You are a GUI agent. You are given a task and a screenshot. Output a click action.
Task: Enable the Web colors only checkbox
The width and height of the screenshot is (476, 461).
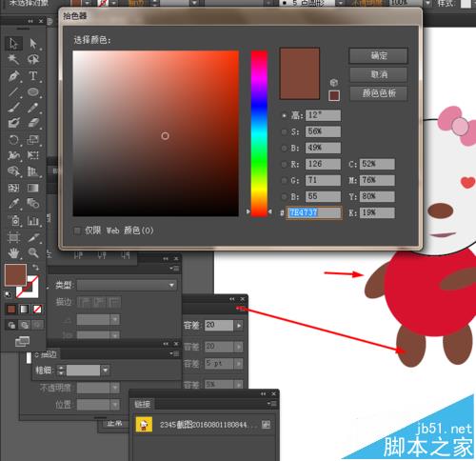pyautogui.click(x=77, y=230)
